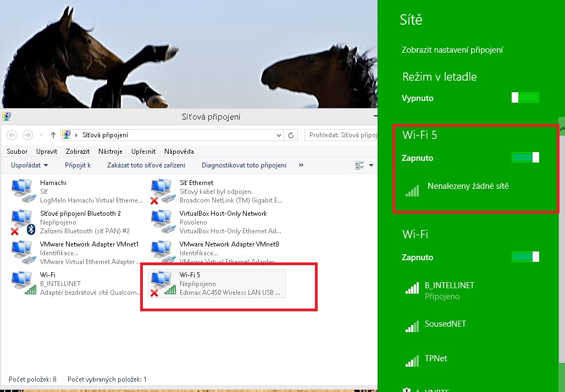
Task: Click the Forward navigation arrow
Action: tap(27, 135)
